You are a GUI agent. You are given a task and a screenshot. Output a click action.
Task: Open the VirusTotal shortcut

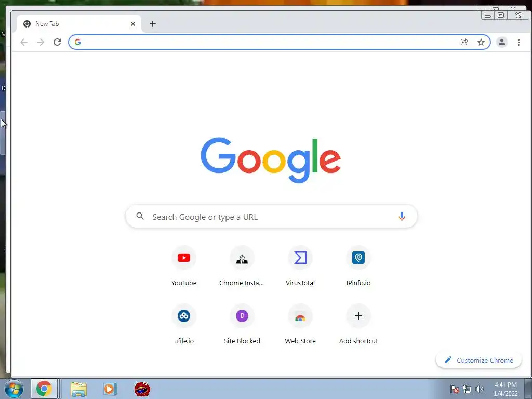coord(300,267)
